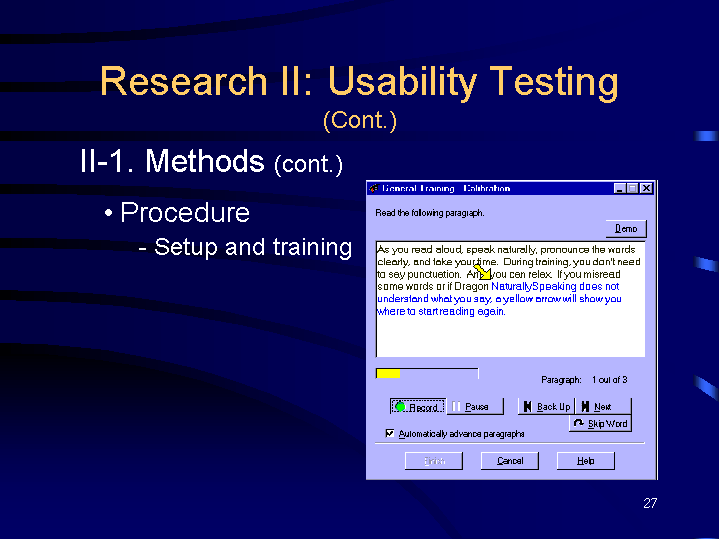The width and height of the screenshot is (719, 539).
Task: Click the Paragraph 1 out of 3 label
Action: pos(584,380)
